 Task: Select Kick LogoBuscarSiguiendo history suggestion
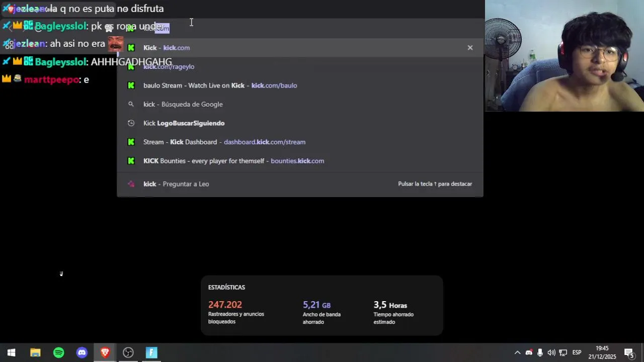(x=300, y=123)
